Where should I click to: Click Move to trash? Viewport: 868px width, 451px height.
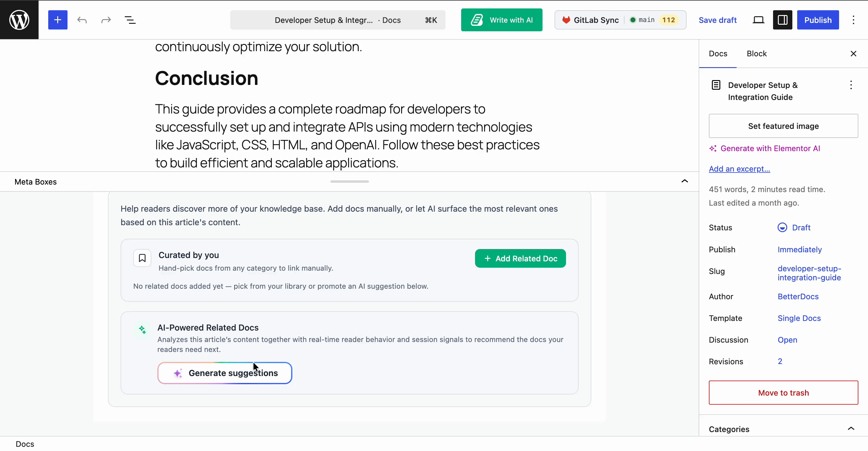click(x=783, y=392)
